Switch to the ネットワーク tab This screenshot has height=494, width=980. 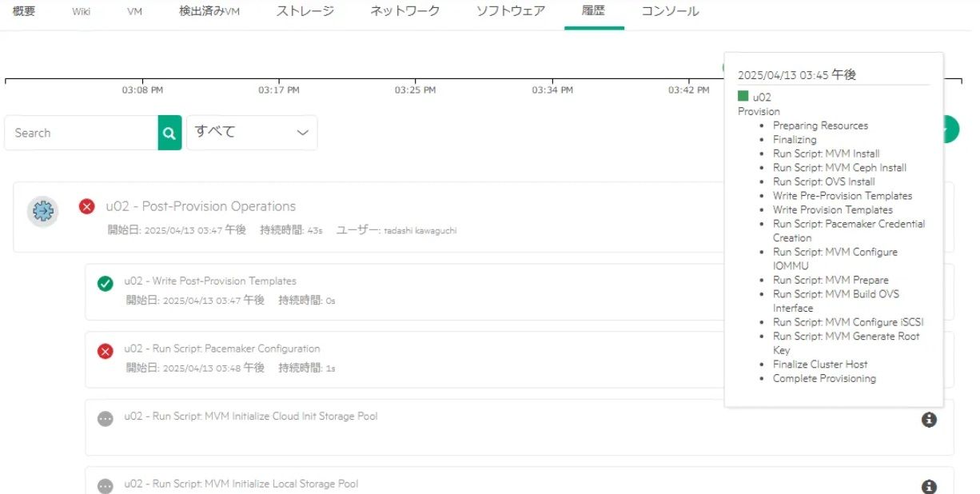click(x=405, y=11)
